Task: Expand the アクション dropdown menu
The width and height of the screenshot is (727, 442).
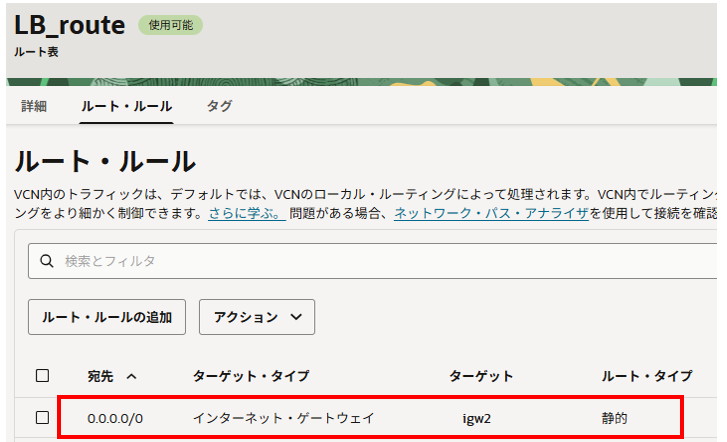Action: tap(257, 317)
